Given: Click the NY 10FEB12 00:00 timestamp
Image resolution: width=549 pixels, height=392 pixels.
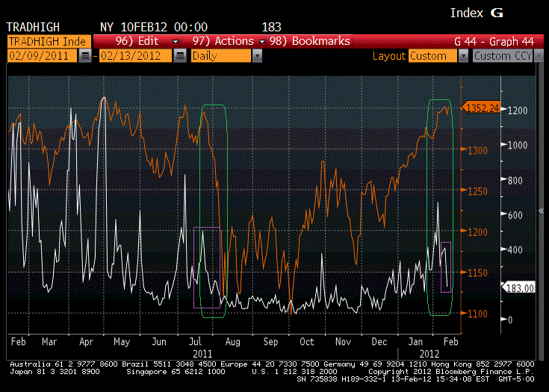Looking at the screenshot, I should [154, 27].
